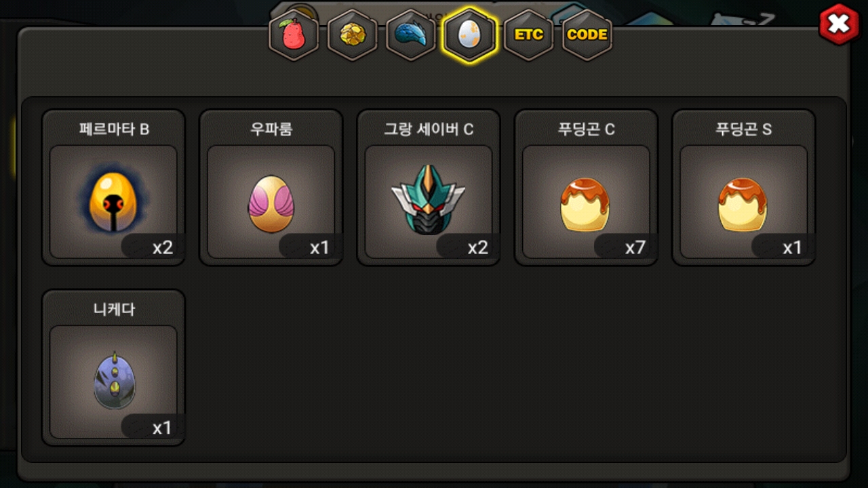This screenshot has height=488, width=868.
Task: Select the 페르마타 B egg icon
Action: [113, 201]
